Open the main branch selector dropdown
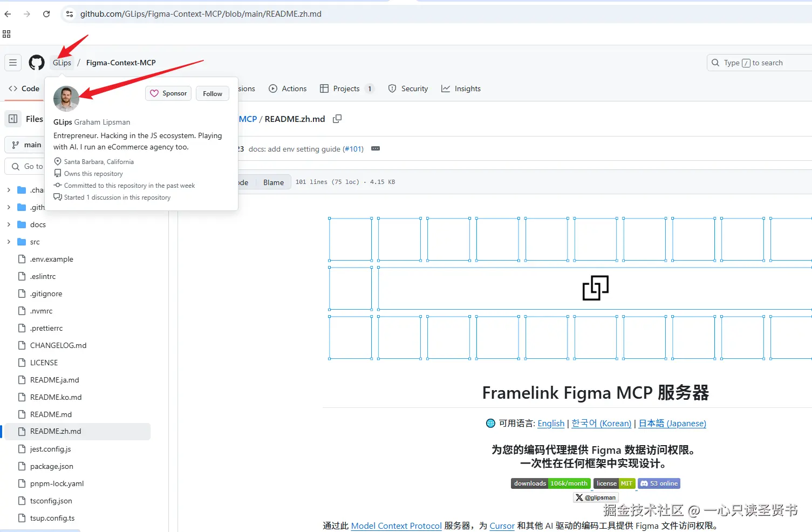The height and width of the screenshot is (532, 812). [24, 145]
